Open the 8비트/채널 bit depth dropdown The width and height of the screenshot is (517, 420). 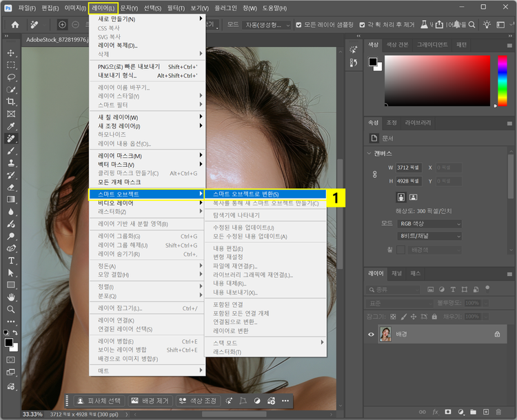[429, 235]
